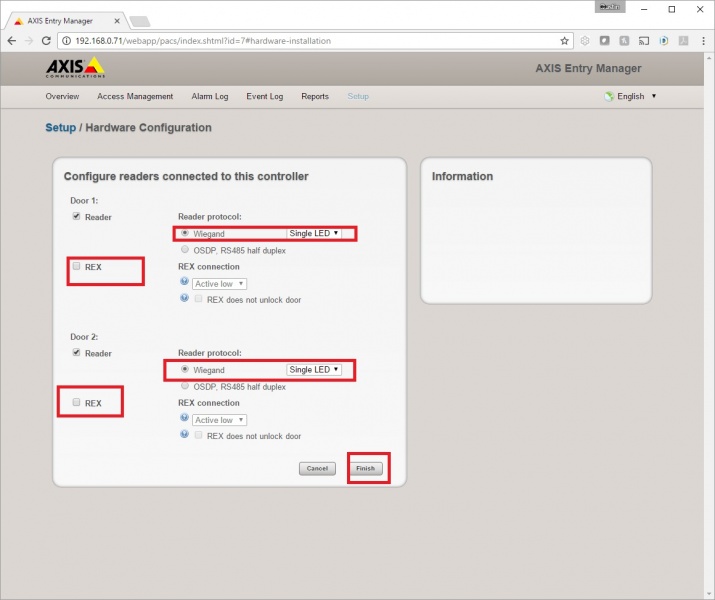Click the Finish button
This screenshot has height=600, width=715.
pyautogui.click(x=365, y=468)
